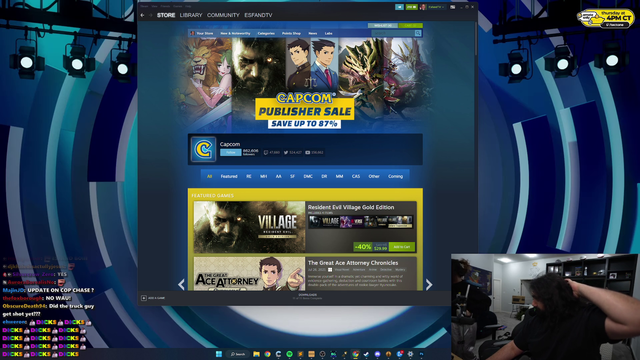Viewport: 640px width, 360px height.
Task: Open Steam from the taskbar
Action: [x=366, y=354]
